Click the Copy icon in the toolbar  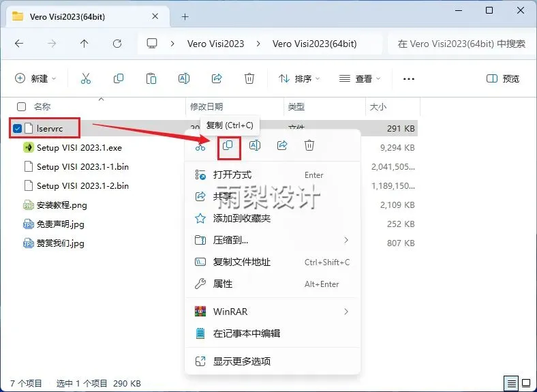119,79
